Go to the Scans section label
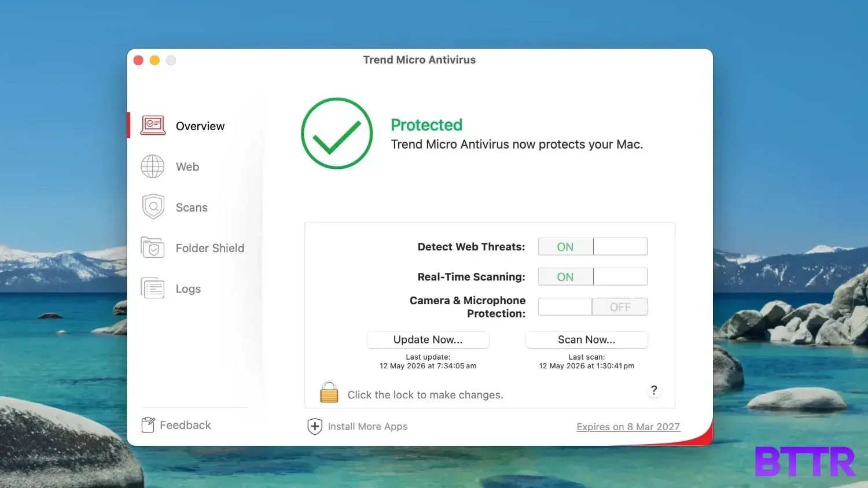 click(192, 208)
